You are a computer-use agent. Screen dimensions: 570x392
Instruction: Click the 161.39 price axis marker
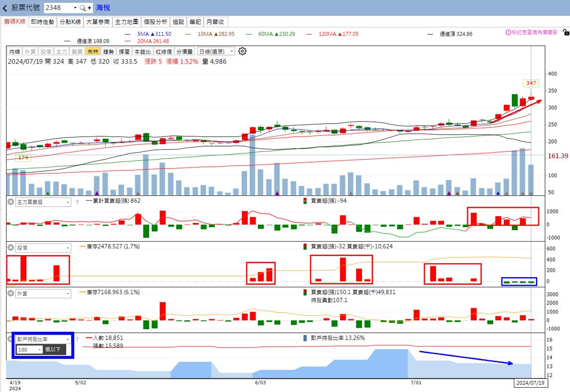pyautogui.click(x=558, y=156)
